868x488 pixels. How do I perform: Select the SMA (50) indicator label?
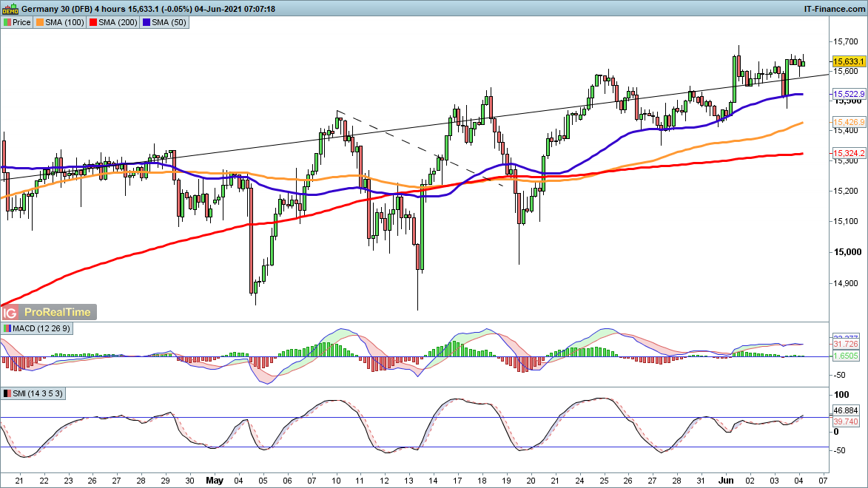[169, 22]
